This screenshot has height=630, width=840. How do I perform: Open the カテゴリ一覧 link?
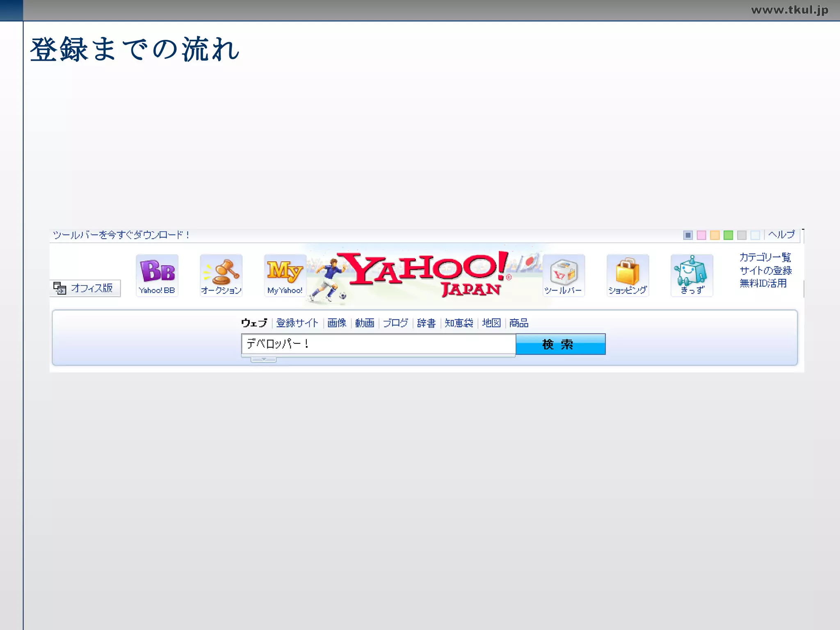(765, 258)
